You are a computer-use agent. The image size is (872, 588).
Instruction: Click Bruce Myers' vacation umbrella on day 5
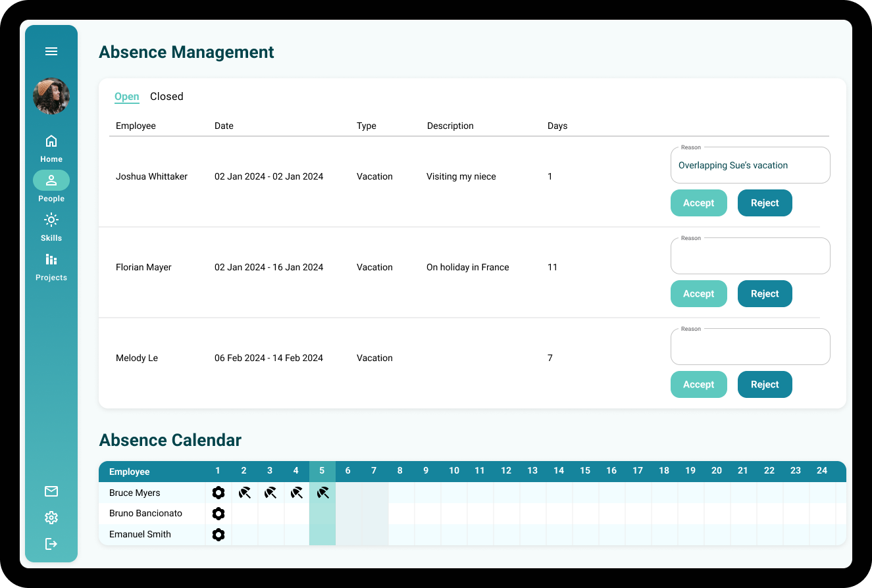(x=322, y=493)
